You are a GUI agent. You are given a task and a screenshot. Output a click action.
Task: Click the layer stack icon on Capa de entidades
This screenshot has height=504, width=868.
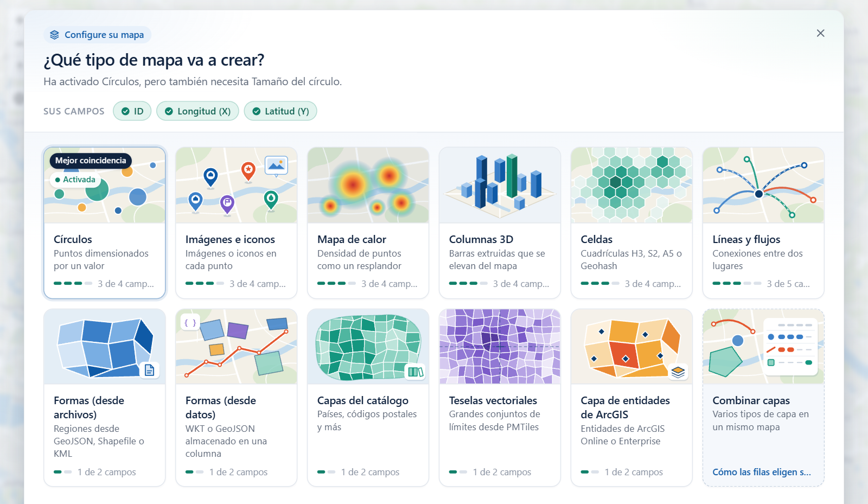point(678,372)
